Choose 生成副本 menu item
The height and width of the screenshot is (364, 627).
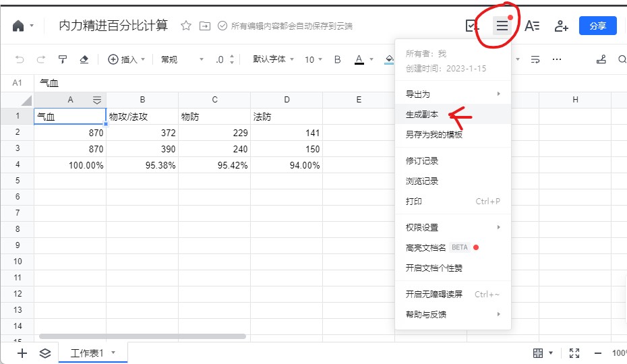point(452,115)
